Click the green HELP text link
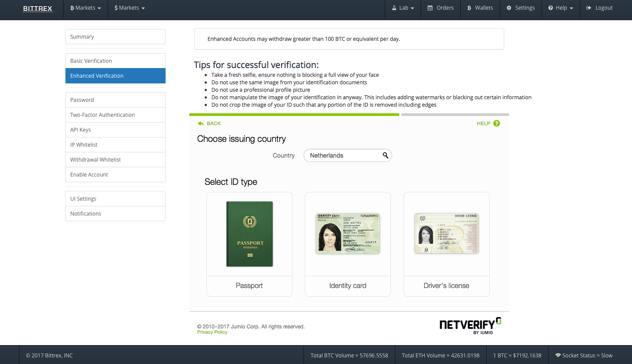Image resolution: width=632 pixels, height=364 pixels. [x=484, y=123]
